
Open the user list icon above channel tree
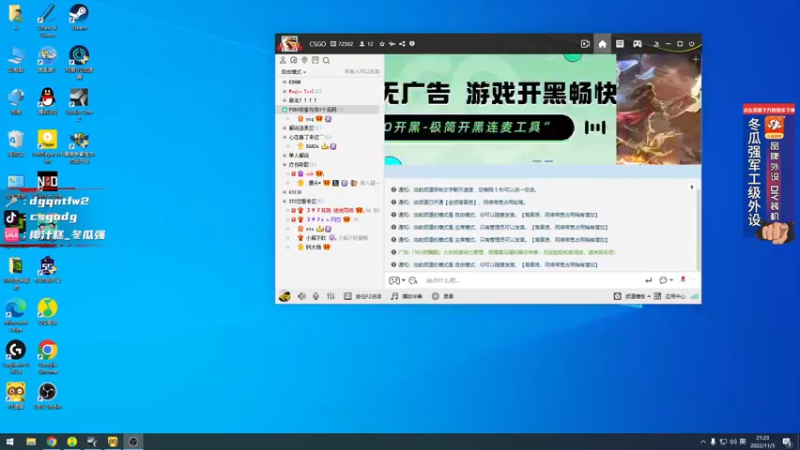pyautogui.click(x=283, y=60)
